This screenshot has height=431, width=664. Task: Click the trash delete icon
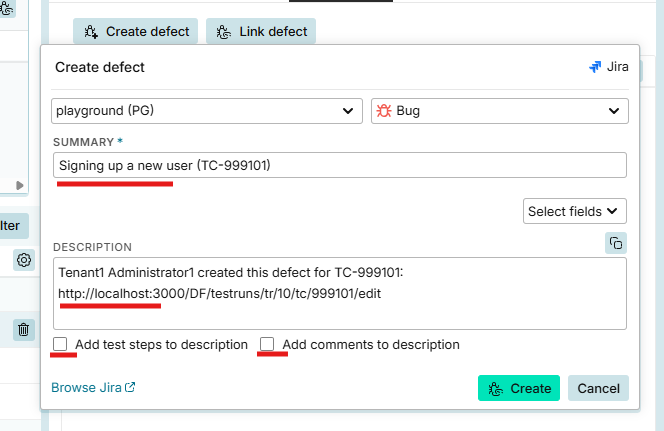point(24,329)
